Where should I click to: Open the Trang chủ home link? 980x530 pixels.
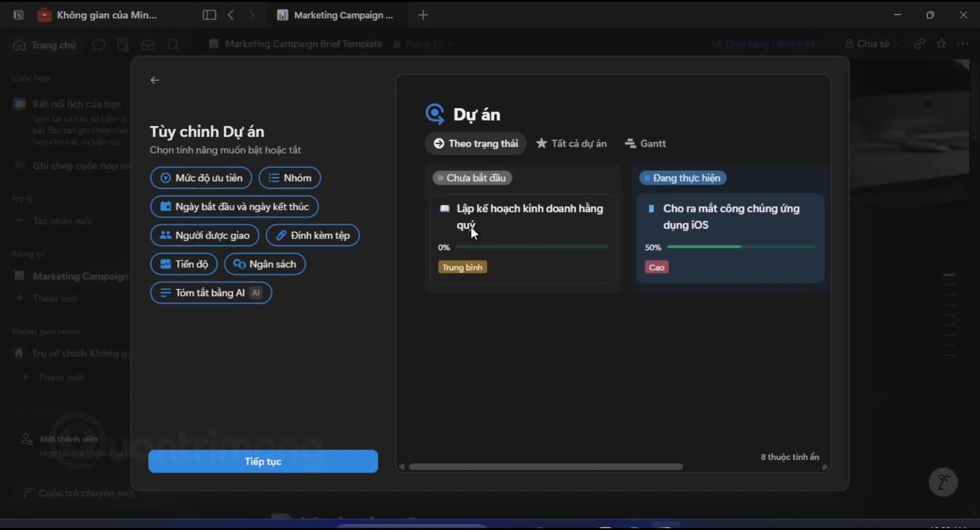coord(44,45)
